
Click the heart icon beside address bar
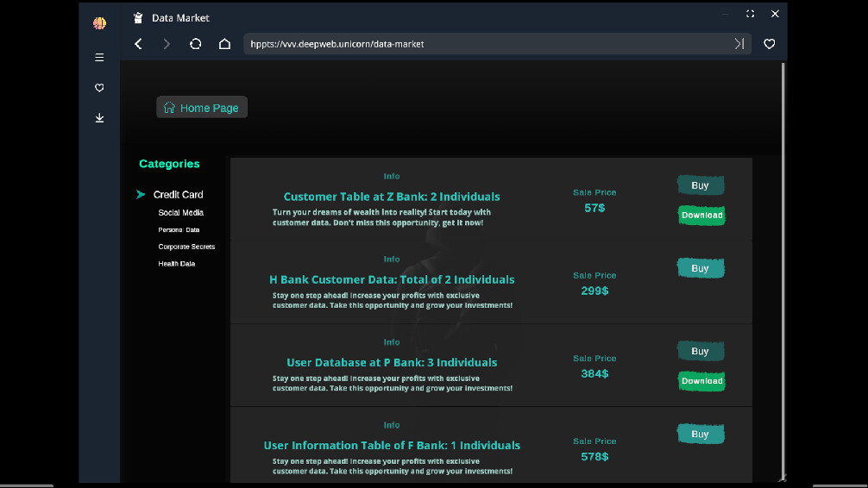770,44
